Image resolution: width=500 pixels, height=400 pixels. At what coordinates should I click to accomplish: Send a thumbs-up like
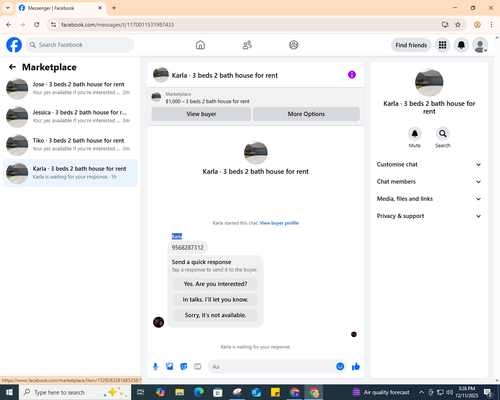click(x=356, y=367)
